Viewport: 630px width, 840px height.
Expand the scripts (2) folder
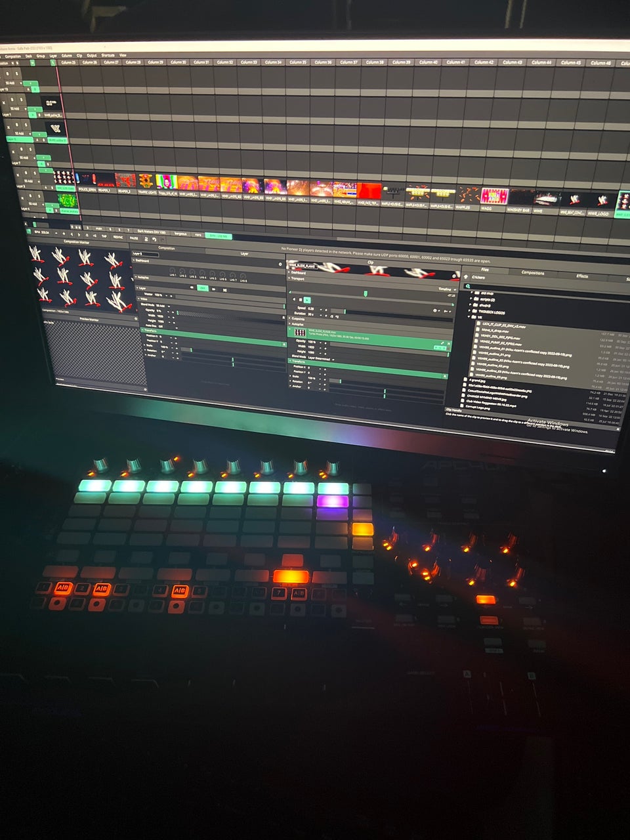point(470,298)
